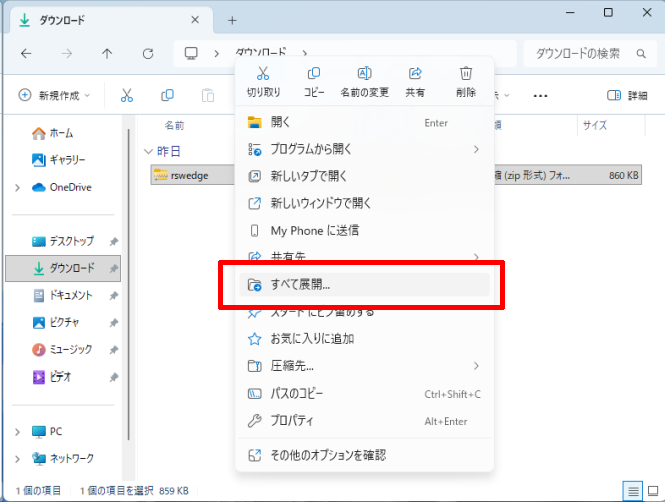
Task: Click the Cut icon in context menu
Action: click(263, 74)
